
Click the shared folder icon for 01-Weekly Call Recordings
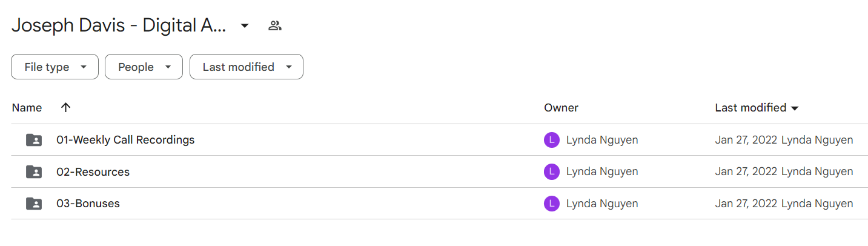pos(34,140)
